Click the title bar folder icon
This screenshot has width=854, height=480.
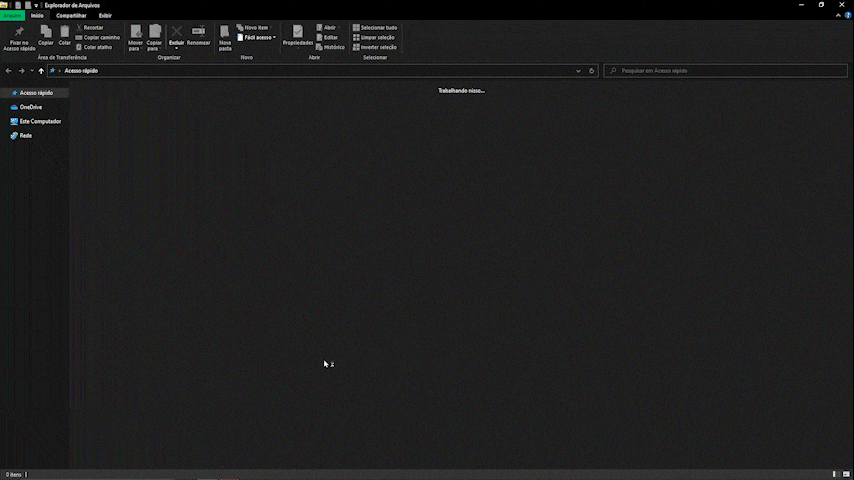tap(4, 5)
